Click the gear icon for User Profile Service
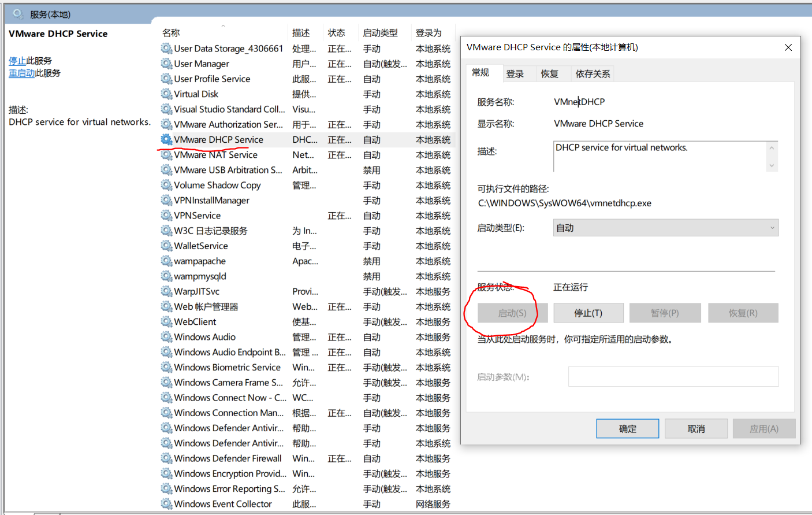812x515 pixels. (x=167, y=79)
